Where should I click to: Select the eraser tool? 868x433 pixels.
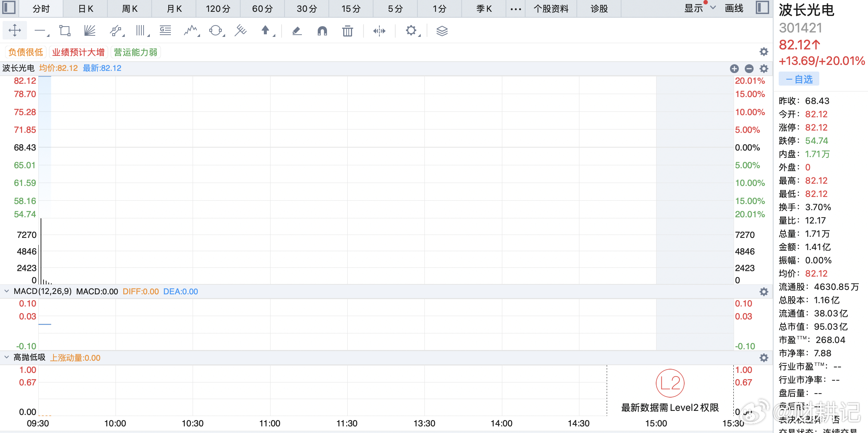pos(297,31)
